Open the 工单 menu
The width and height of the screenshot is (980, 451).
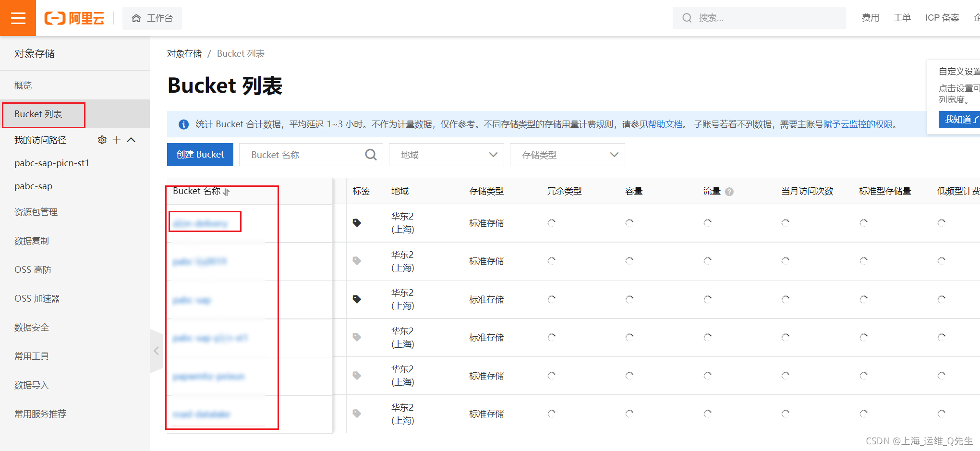(x=902, y=18)
